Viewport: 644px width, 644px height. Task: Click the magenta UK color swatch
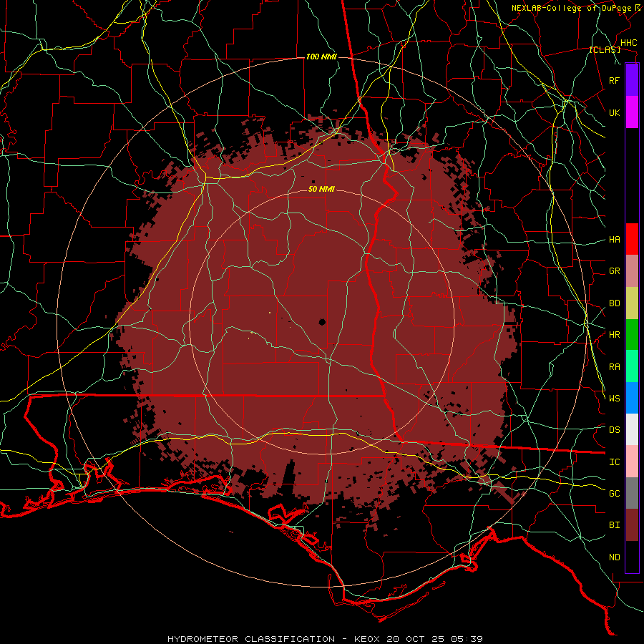[632, 112]
